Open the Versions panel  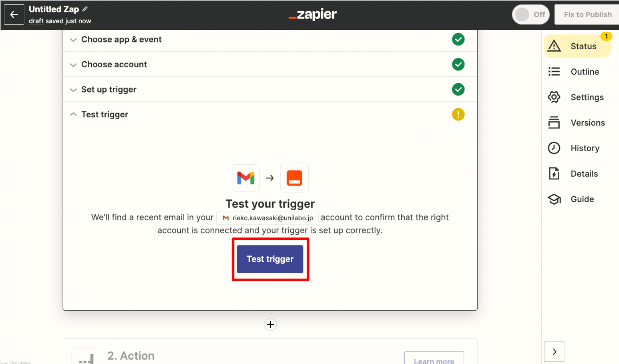577,123
